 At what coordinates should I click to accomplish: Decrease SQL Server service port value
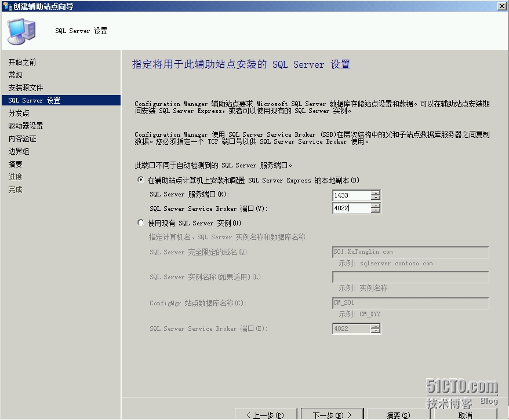click(x=376, y=197)
